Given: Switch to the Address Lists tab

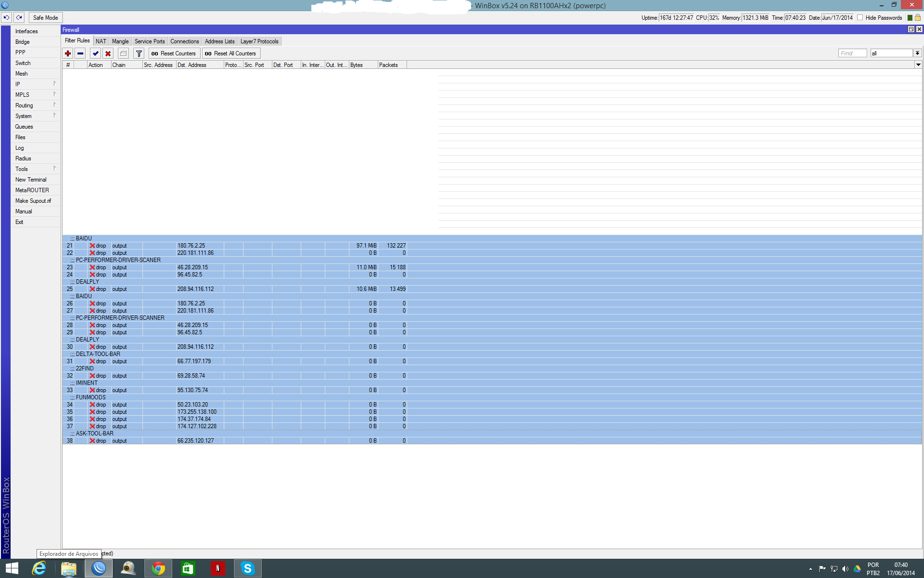Looking at the screenshot, I should point(219,41).
